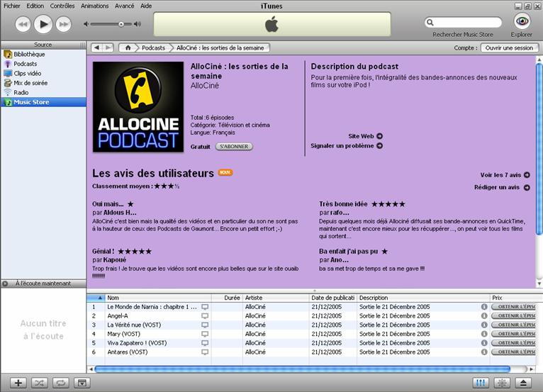This screenshot has height=392, width=543.
Task: Click the vertical scrollbar of the store page
Action: pyautogui.click(x=539, y=149)
